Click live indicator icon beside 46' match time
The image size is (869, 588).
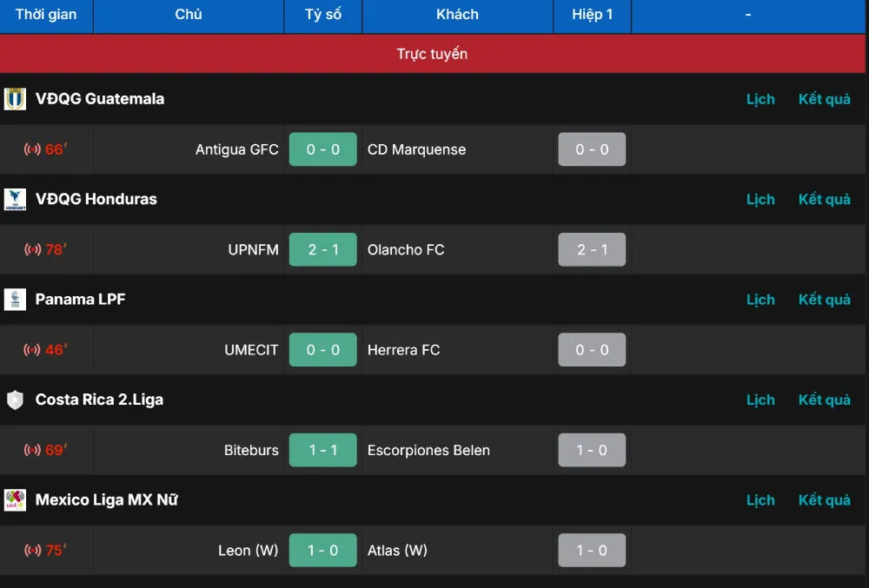pos(32,350)
